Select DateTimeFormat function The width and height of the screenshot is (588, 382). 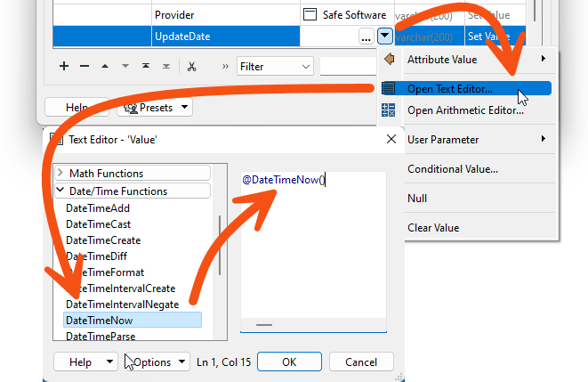pos(105,272)
